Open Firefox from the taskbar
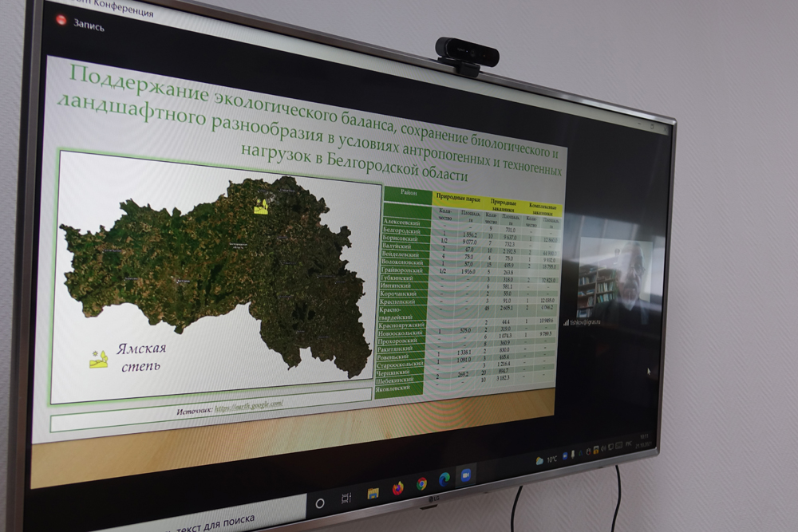 click(x=398, y=489)
